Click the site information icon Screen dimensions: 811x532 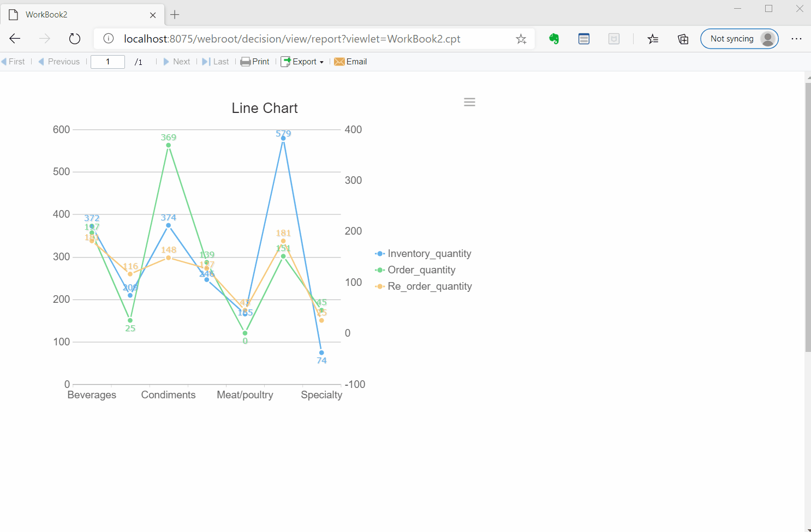[x=109, y=39]
